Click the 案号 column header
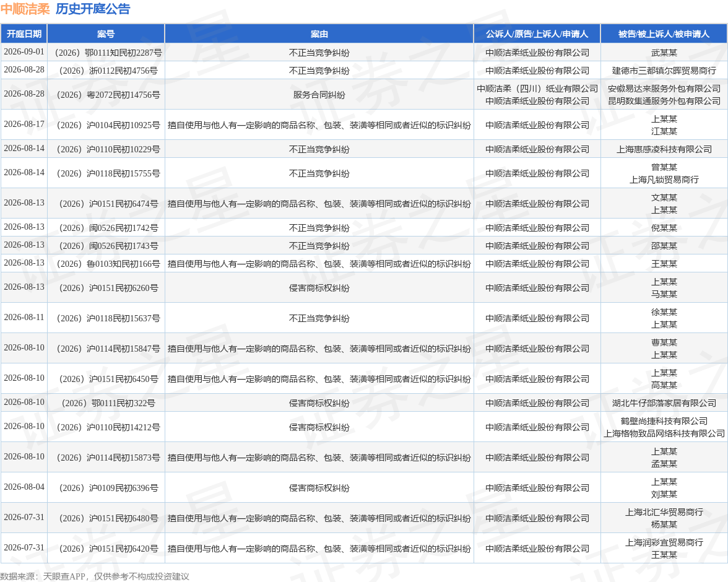728x582 pixels. pos(106,34)
